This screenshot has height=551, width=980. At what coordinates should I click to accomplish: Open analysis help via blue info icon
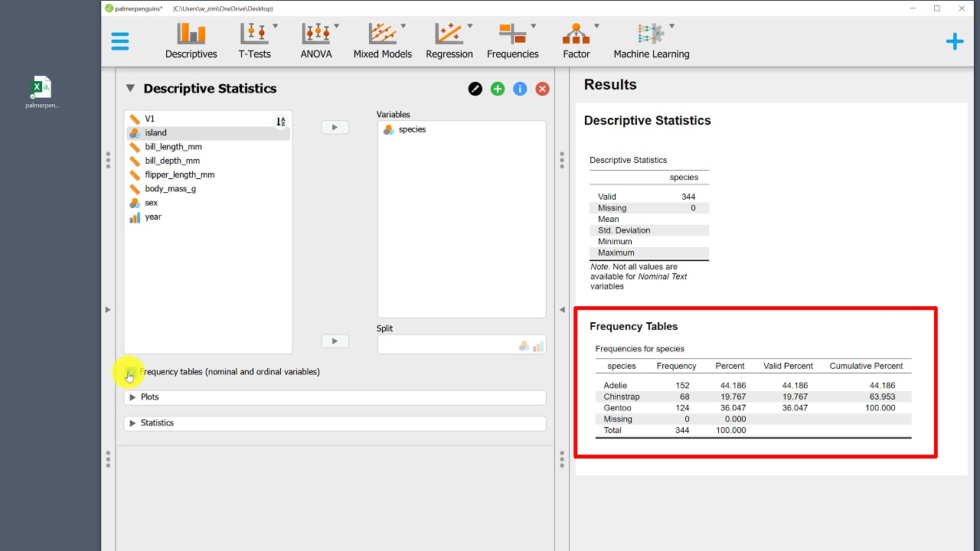click(519, 88)
